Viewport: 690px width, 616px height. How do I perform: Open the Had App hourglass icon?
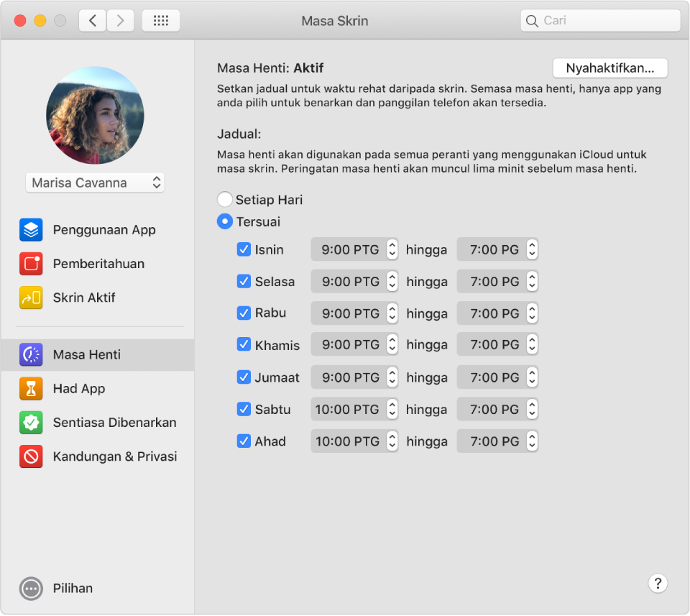pyautogui.click(x=31, y=389)
